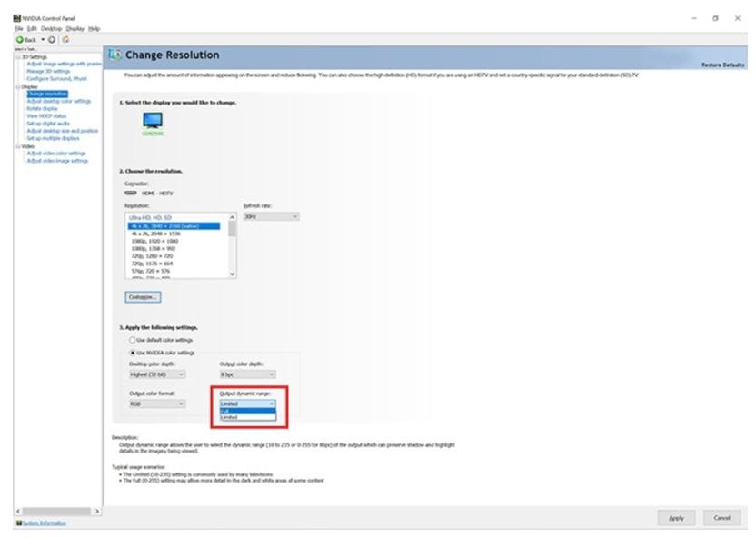Screen dimensions: 756x538
Task: Open the File menu
Action: (18, 29)
